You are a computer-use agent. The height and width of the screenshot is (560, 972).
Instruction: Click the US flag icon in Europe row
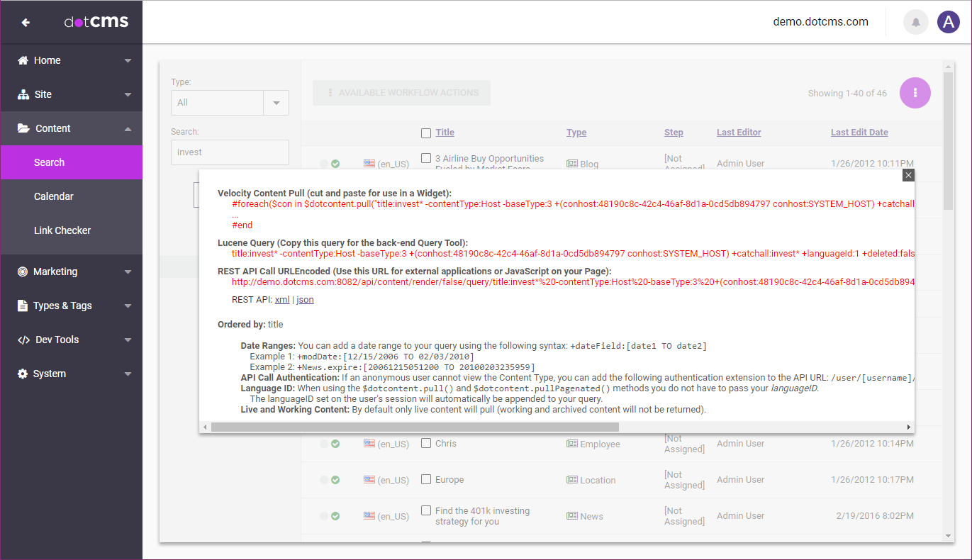369,480
